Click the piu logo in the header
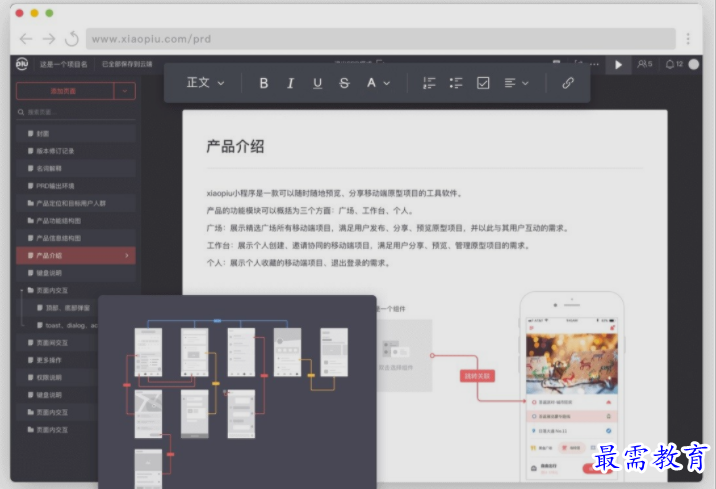This screenshot has height=489, width=716. click(22, 64)
